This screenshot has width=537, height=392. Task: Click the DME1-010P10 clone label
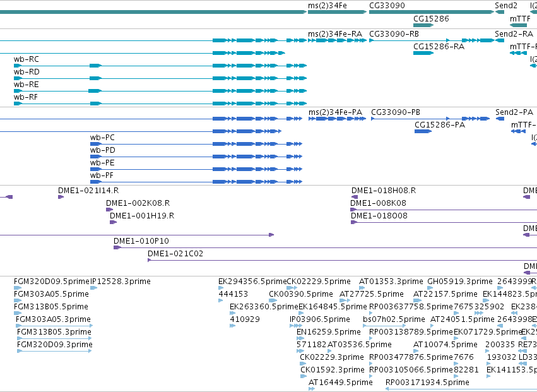tap(141, 241)
